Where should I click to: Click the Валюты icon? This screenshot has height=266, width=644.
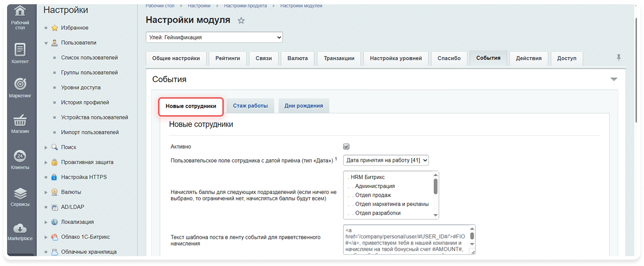point(55,192)
